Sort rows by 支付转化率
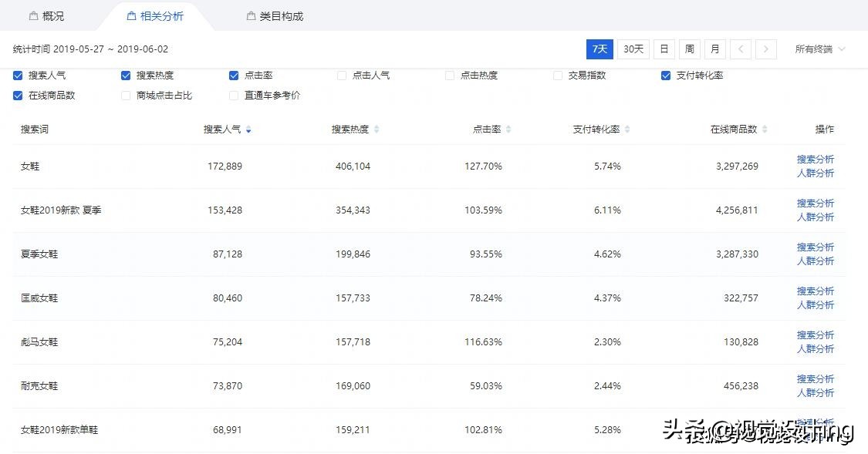This screenshot has height=454, width=868. pyautogui.click(x=627, y=129)
